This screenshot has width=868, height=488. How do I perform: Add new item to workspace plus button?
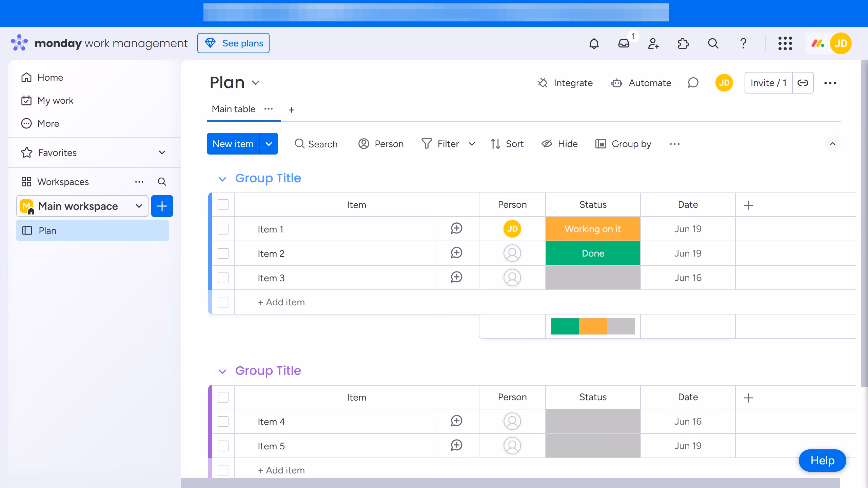click(x=162, y=206)
